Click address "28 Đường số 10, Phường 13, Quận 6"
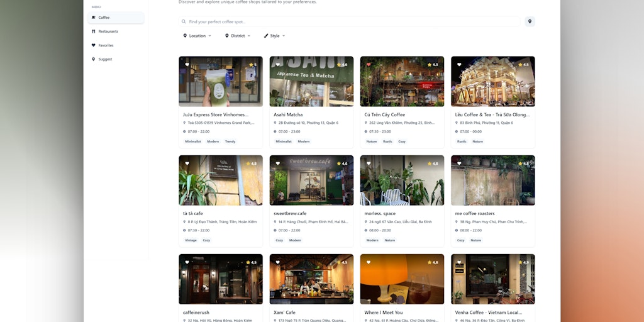 point(308,123)
